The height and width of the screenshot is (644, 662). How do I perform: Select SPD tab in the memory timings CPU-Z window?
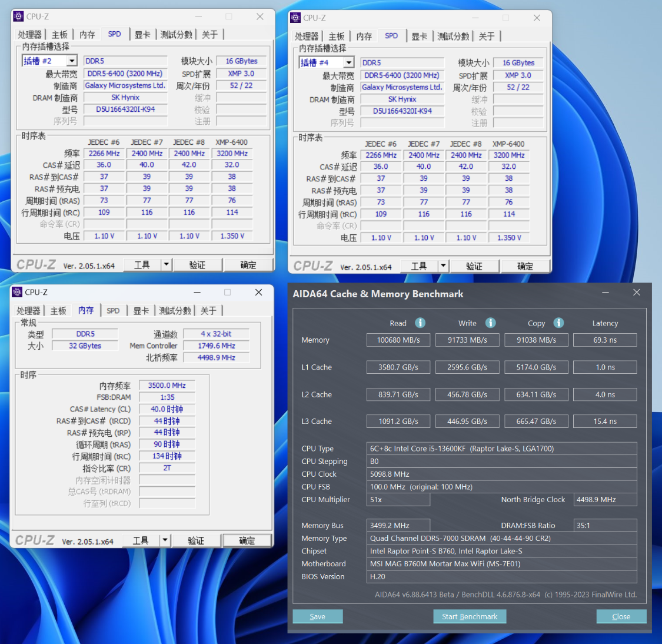[x=113, y=311]
